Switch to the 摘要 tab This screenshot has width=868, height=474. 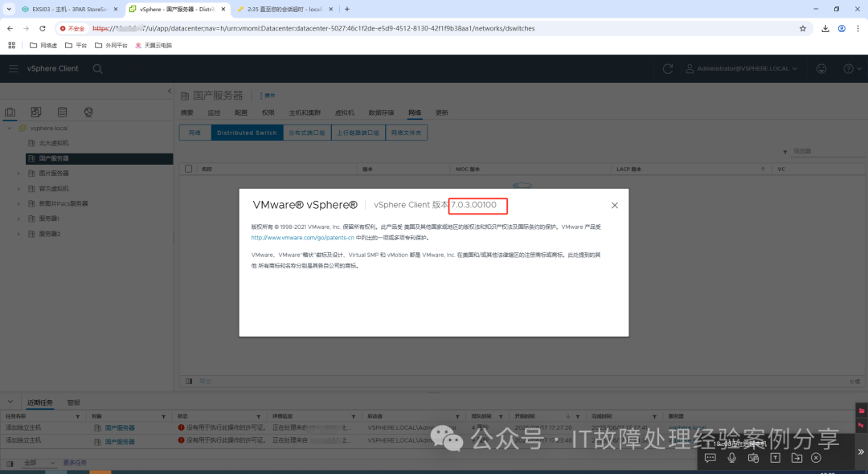186,112
